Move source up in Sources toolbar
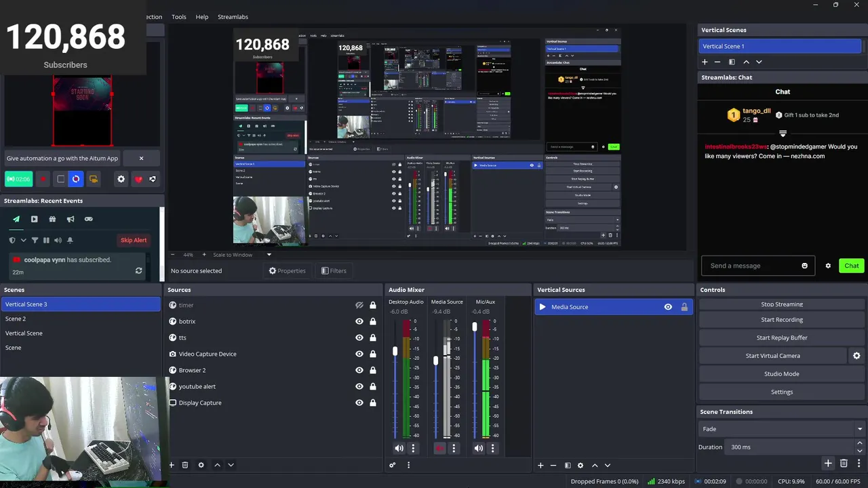Screen dimensions: 868x488 coord(217,465)
